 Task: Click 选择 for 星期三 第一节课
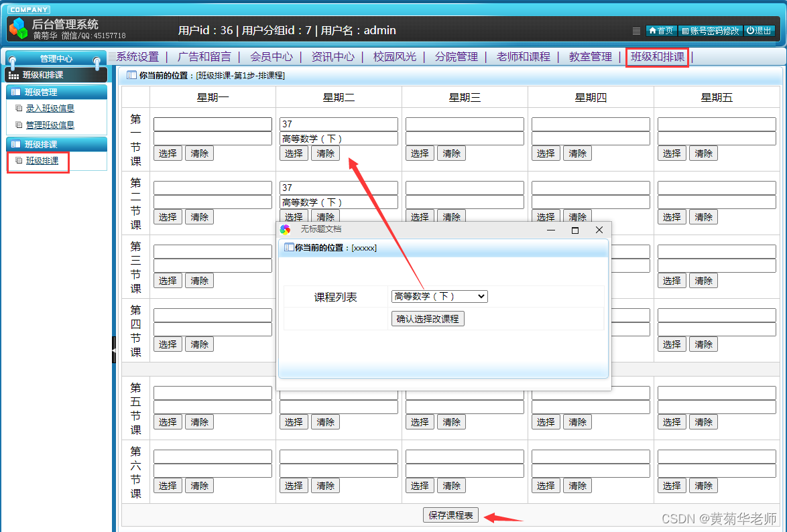click(x=420, y=153)
